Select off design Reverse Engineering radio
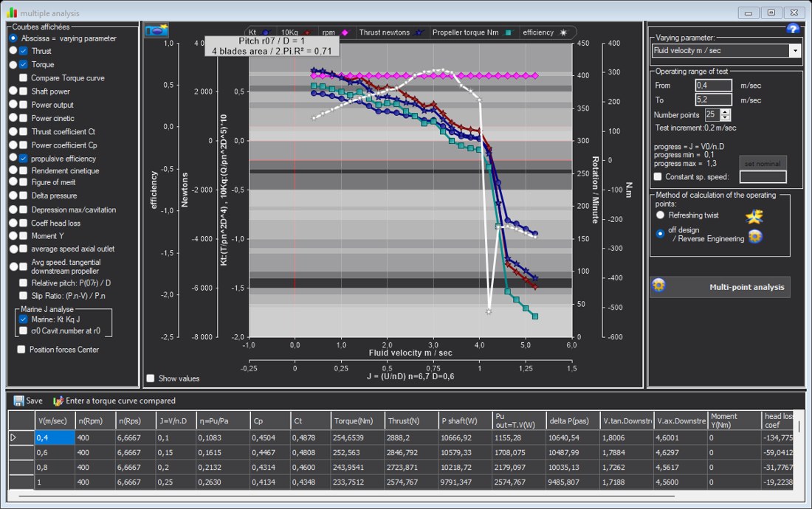The height and width of the screenshot is (509, 812). coord(660,234)
